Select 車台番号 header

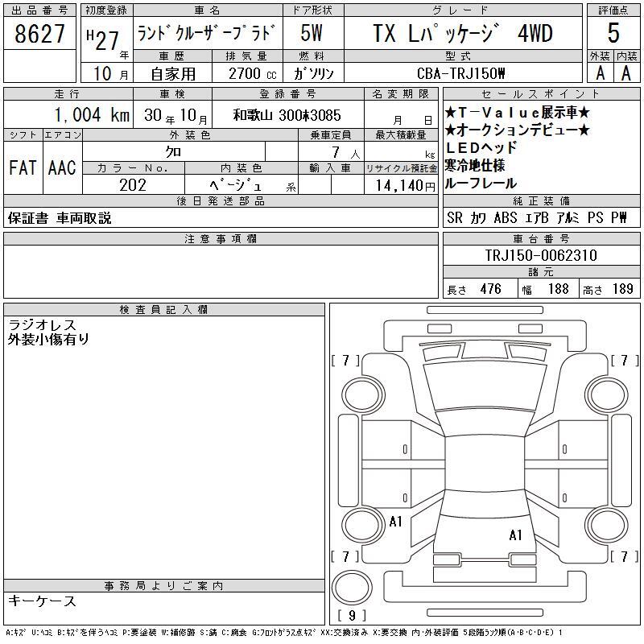541,238
